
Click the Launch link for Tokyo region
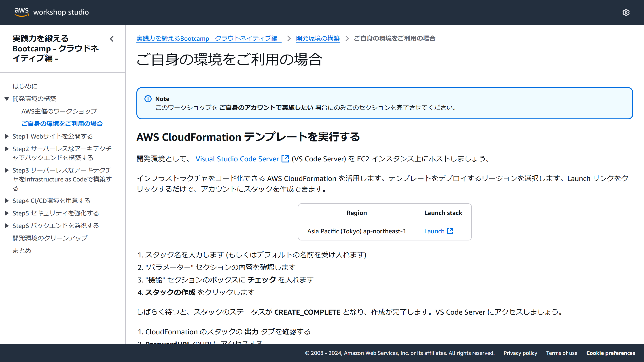(434, 231)
